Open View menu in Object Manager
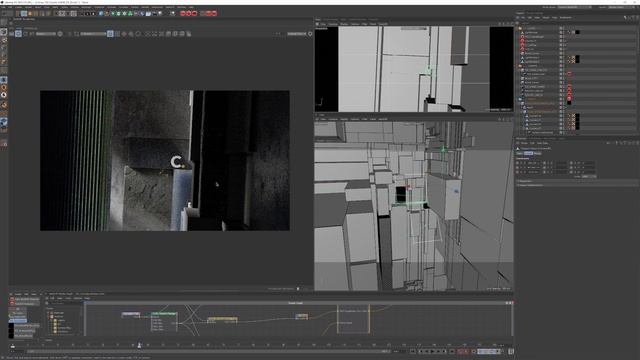This screenshot has height=360, width=640. coord(537,18)
